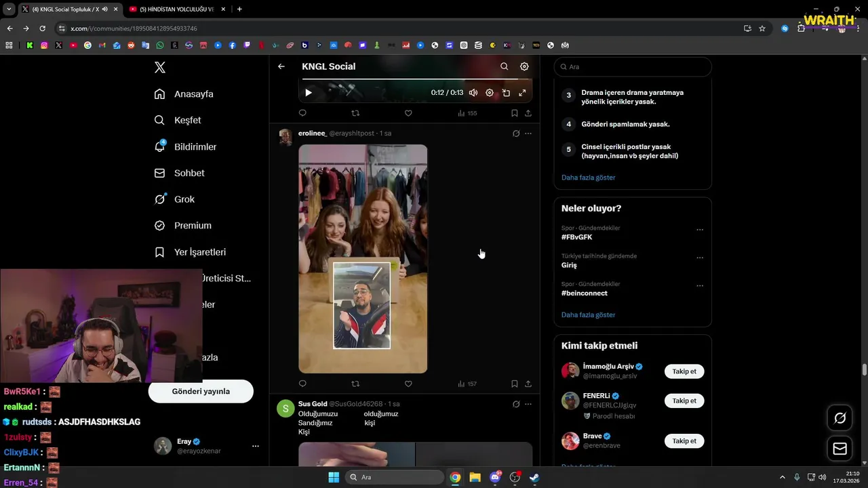Open Chrome from taskbar
Image resolution: width=868 pixels, height=488 pixels.
click(455, 477)
